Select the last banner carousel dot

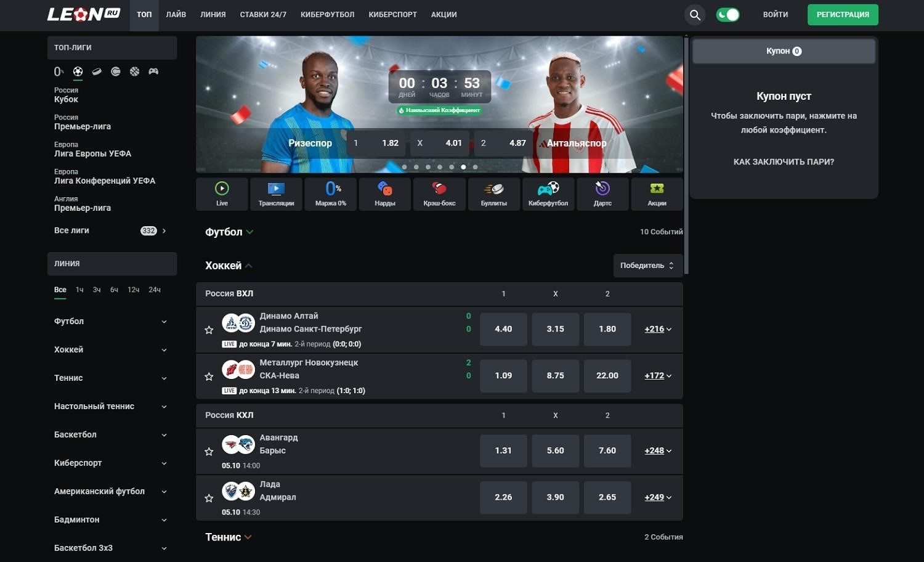[475, 167]
